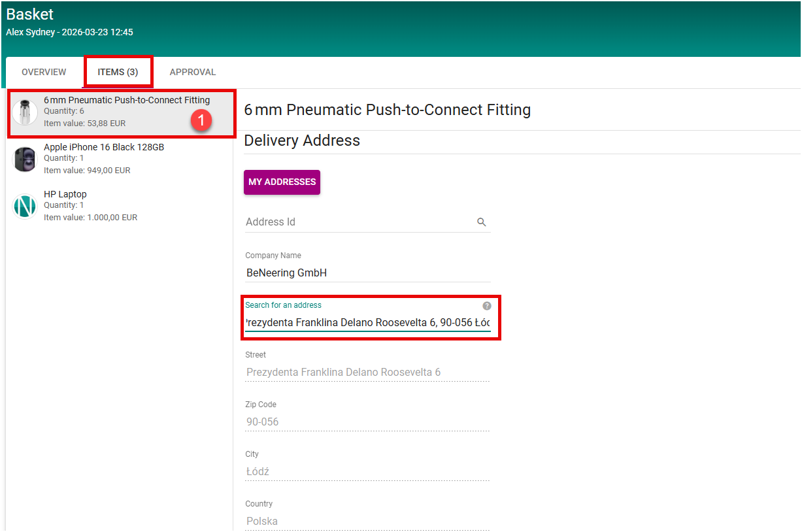
Task: Go to the Approval tab
Action: pos(193,72)
